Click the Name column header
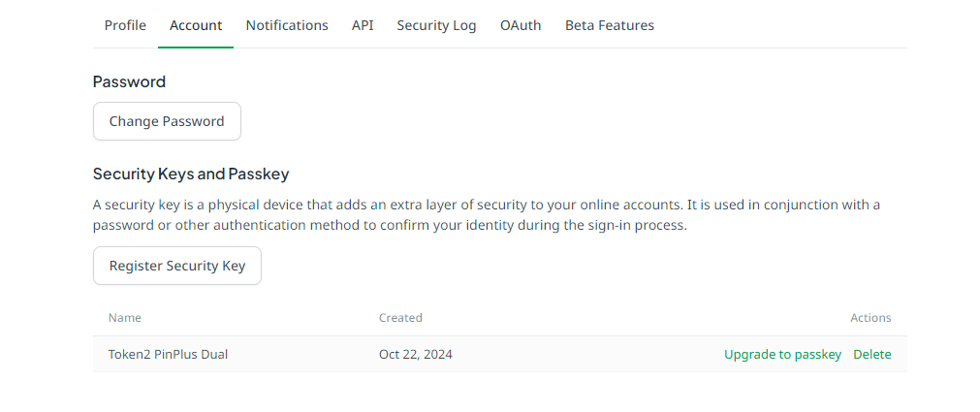This screenshot has width=980, height=412. (124, 318)
